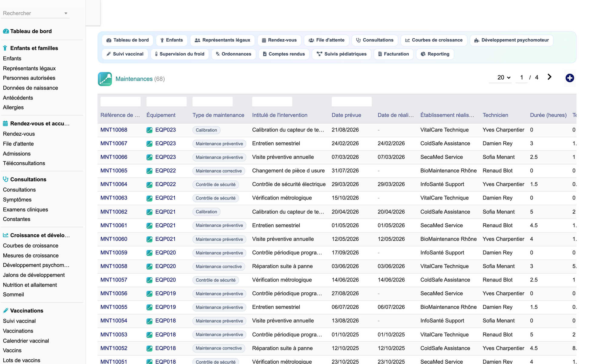Screen dimensions: 589x364
Task: Add a new maintenance with plus icon
Action: (x=570, y=78)
